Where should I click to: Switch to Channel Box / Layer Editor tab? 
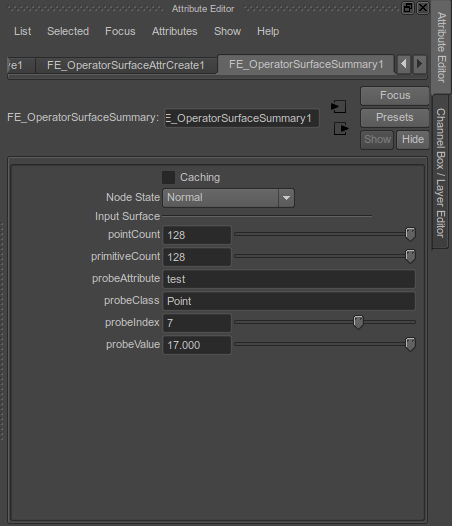(x=441, y=172)
